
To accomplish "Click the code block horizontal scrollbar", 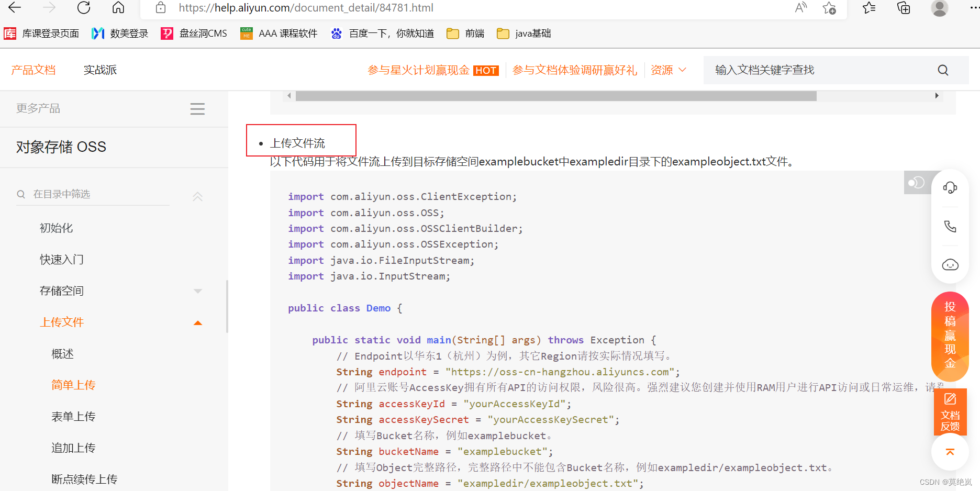I will click(x=556, y=96).
